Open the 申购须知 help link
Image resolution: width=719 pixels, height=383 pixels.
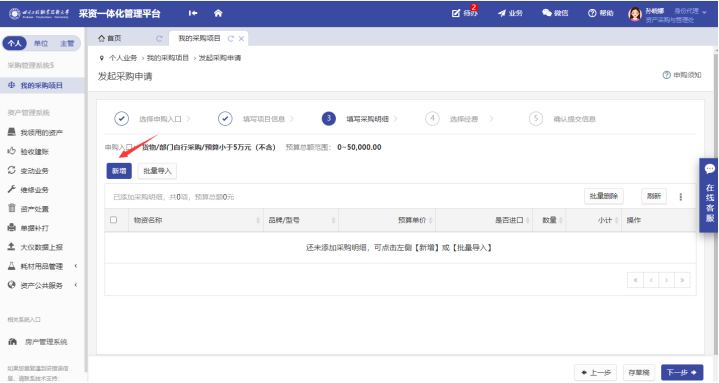tap(682, 75)
